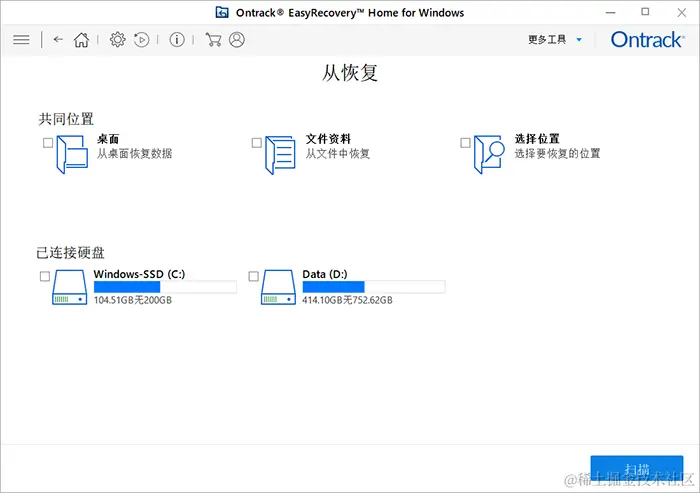Open the settings gear icon

(118, 40)
